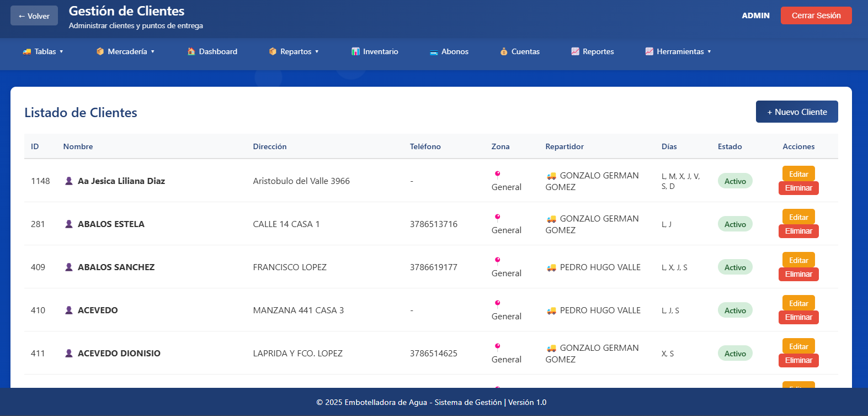Click the Dirección column header

[270, 146]
